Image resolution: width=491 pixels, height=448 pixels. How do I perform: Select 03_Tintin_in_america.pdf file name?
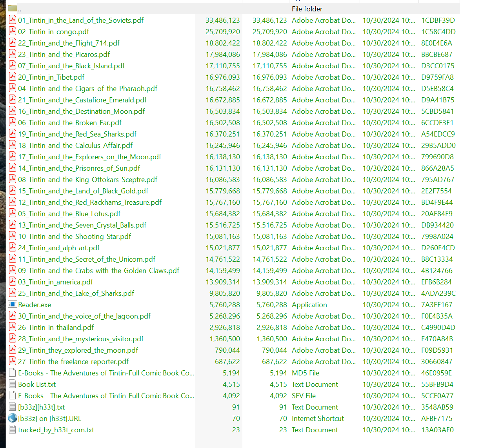click(56, 282)
